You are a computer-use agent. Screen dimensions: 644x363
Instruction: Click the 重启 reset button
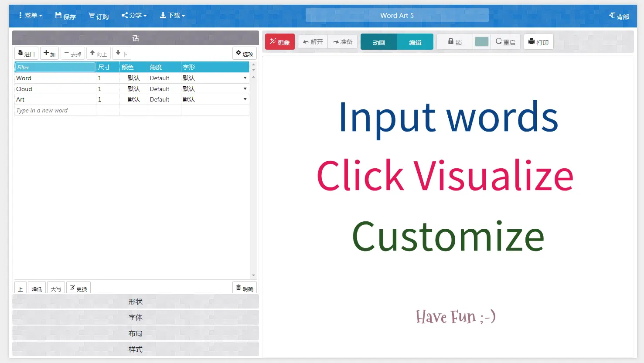click(x=506, y=42)
